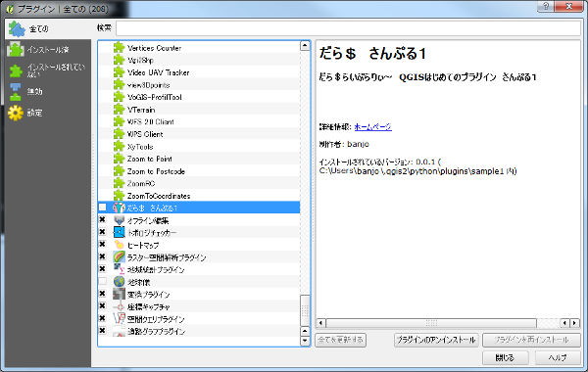Image resolution: width=588 pixels, height=372 pixels.
Task: Click プラグインを再インストール button
Action: pyautogui.click(x=531, y=340)
